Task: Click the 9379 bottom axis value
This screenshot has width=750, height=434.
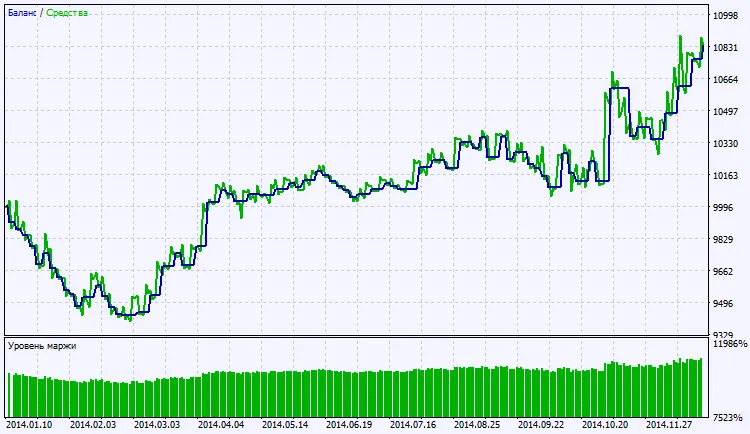Action: [724, 335]
